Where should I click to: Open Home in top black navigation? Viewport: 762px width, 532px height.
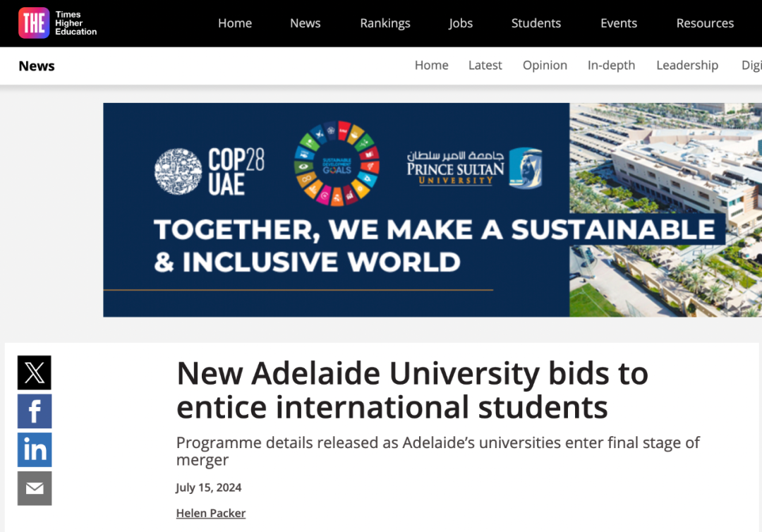point(235,23)
